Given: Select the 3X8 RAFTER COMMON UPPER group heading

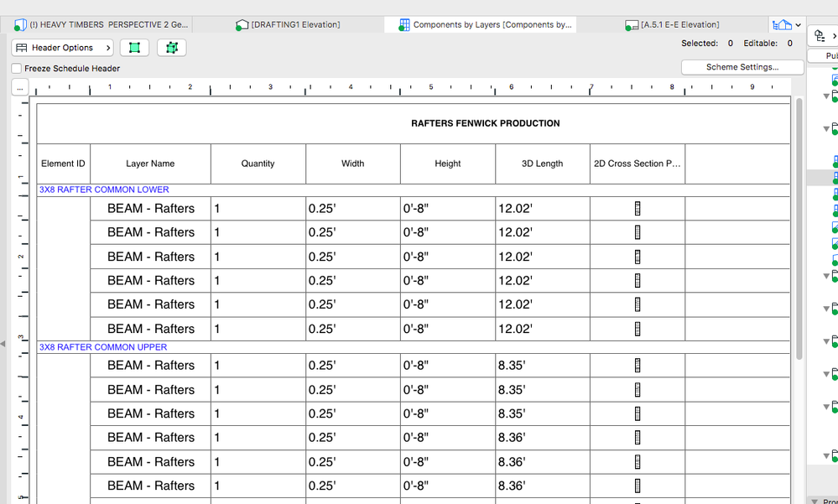Looking at the screenshot, I should click(x=103, y=347).
